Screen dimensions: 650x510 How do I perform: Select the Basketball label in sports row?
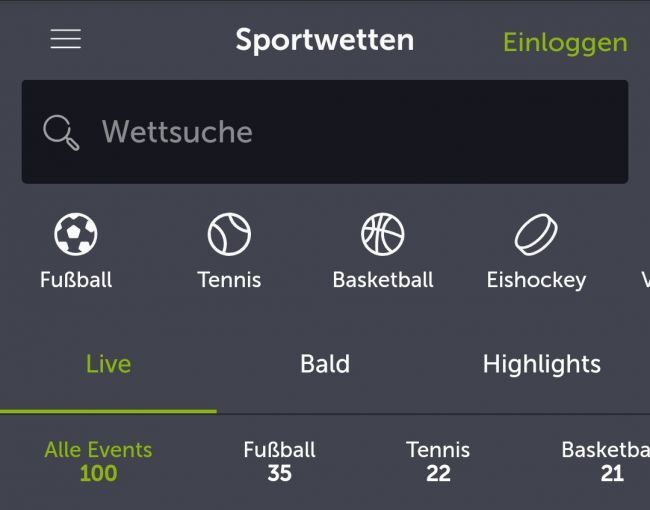[383, 279]
